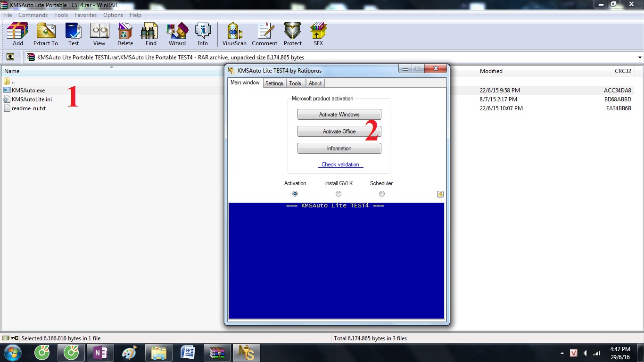The width and height of the screenshot is (644, 362).
Task: Select the Scheduler radio button
Action: tap(382, 194)
